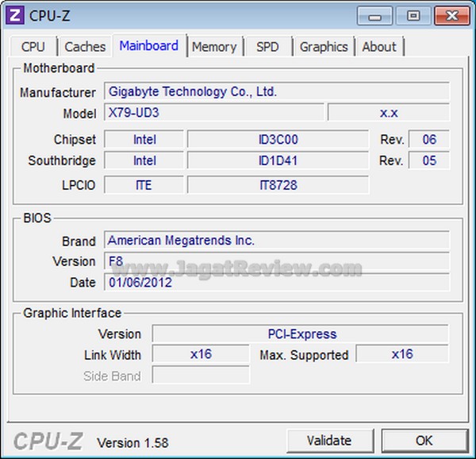Screen dimensions: 476x459
Task: Open the About tab
Action: click(379, 47)
